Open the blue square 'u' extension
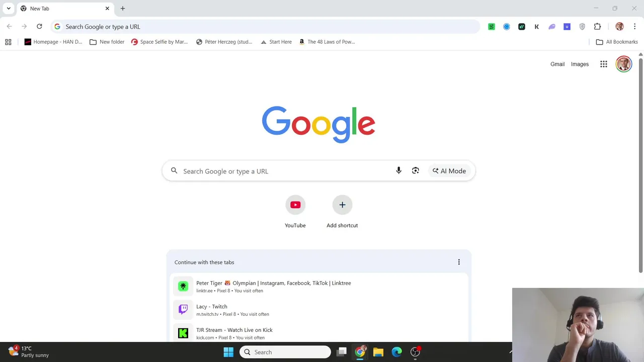The width and height of the screenshot is (644, 362). [567, 27]
